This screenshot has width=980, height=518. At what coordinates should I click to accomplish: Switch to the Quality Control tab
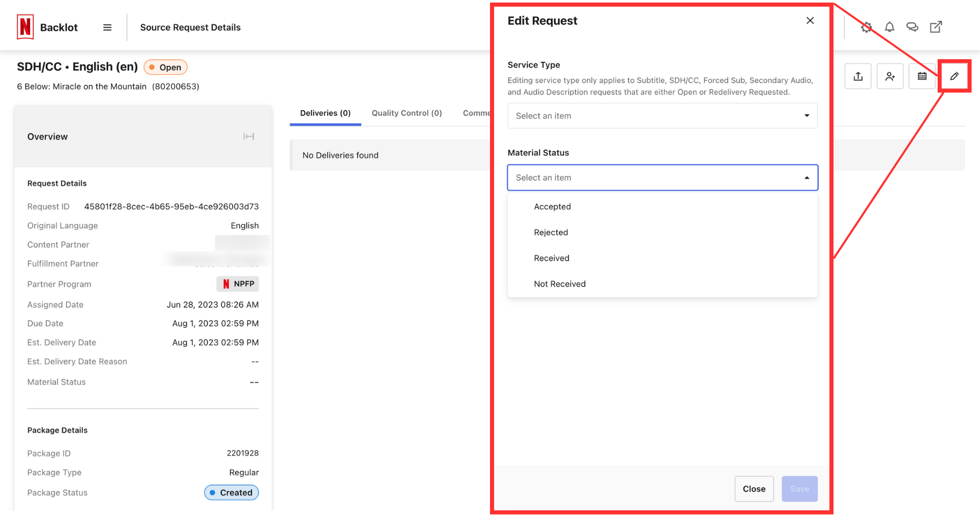pos(406,113)
